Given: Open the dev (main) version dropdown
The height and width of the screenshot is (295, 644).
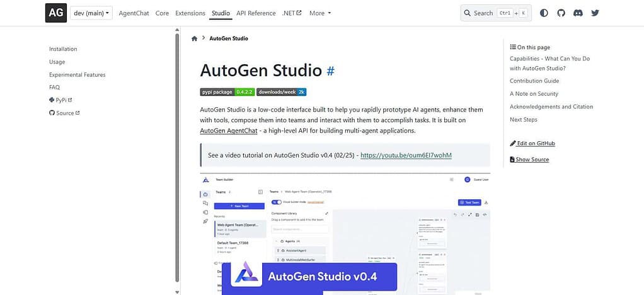Looking at the screenshot, I should click(91, 13).
